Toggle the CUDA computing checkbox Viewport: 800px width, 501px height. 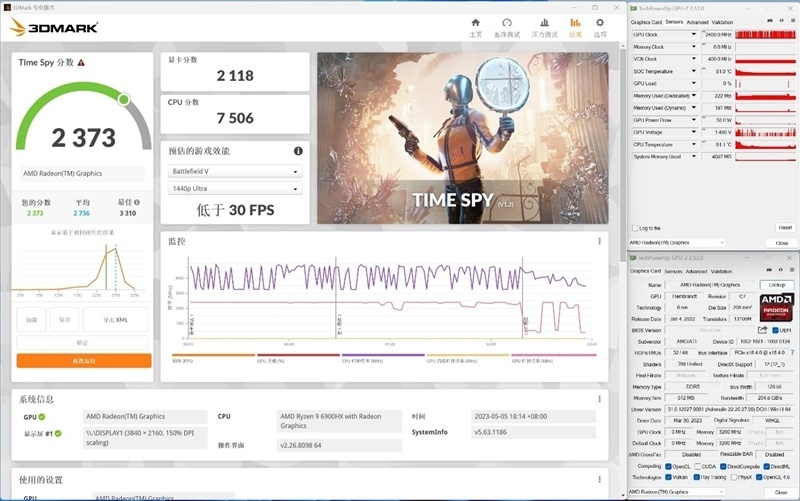click(x=699, y=466)
